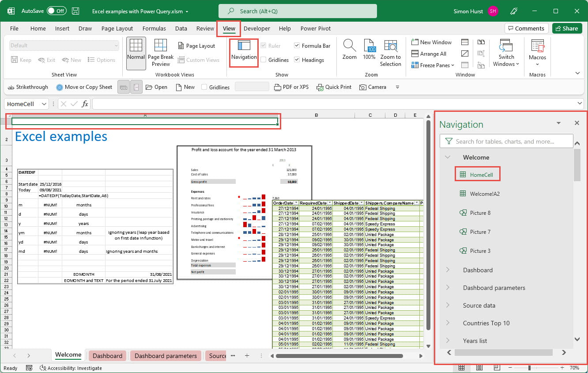Switch to the Formulas ribbon tab
Viewport: 588px width, 373px height.
[x=154, y=28]
